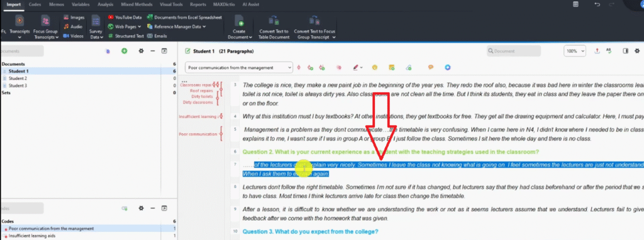Open the Reports tab
644x240 pixels.
198,4
